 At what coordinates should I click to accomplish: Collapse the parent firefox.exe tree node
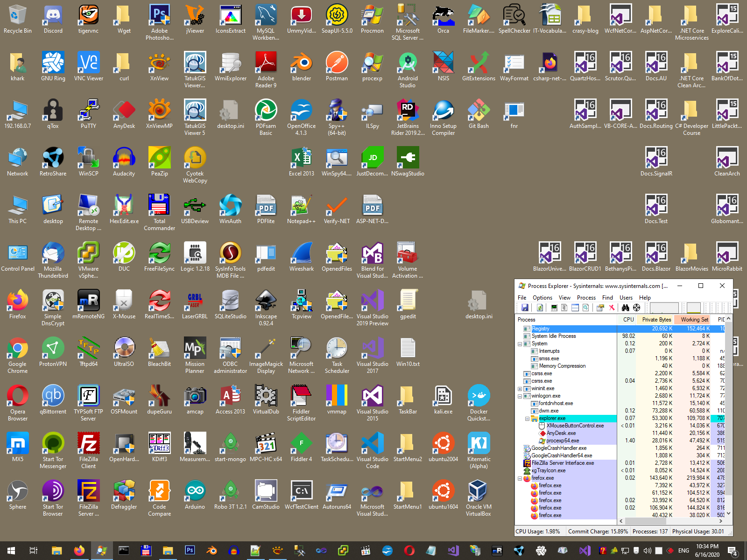click(520, 478)
